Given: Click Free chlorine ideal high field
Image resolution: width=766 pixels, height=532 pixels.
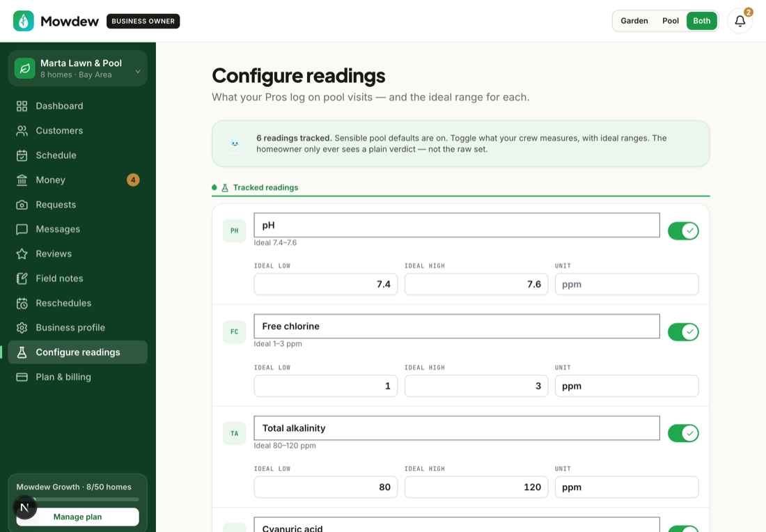Looking at the screenshot, I should coord(476,386).
